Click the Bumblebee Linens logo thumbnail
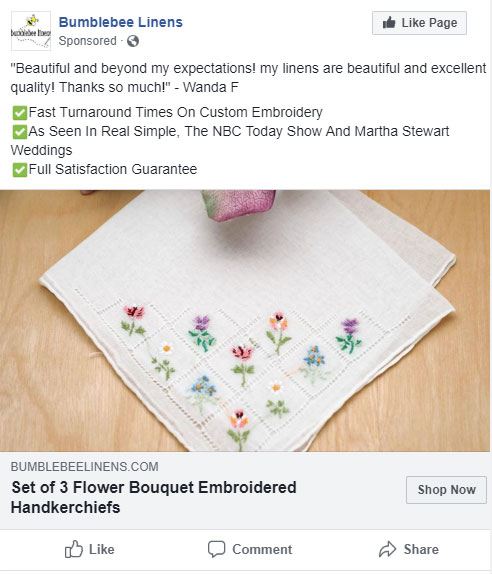This screenshot has width=492, height=574. coord(31,31)
